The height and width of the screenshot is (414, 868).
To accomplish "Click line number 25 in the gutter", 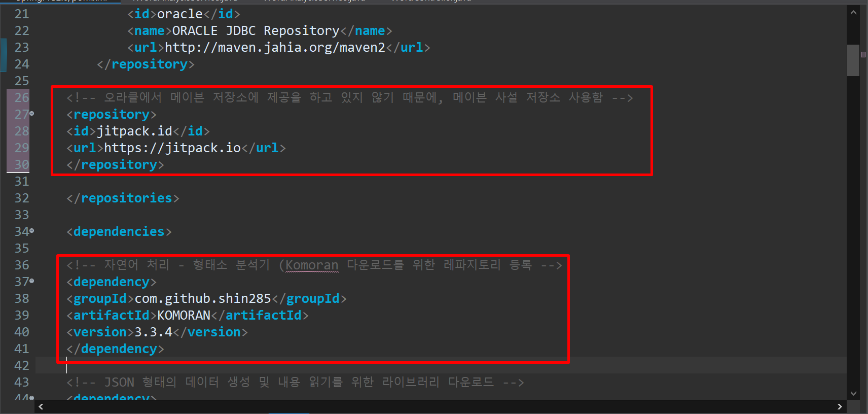I will point(22,81).
